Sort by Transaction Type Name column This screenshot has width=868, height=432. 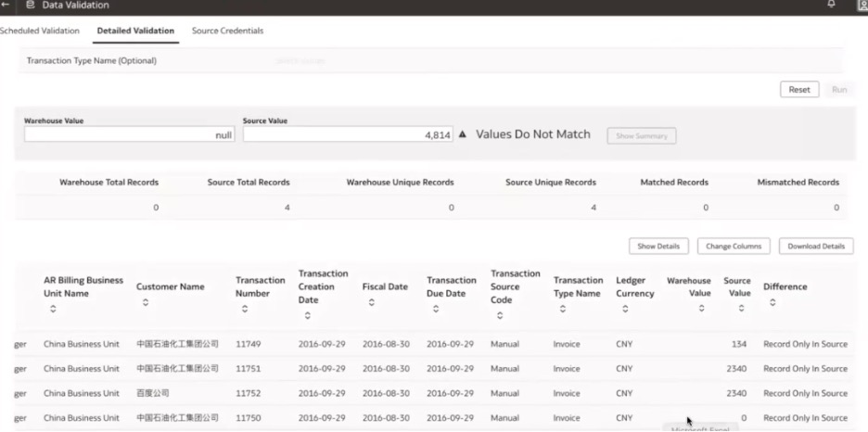[562, 309]
